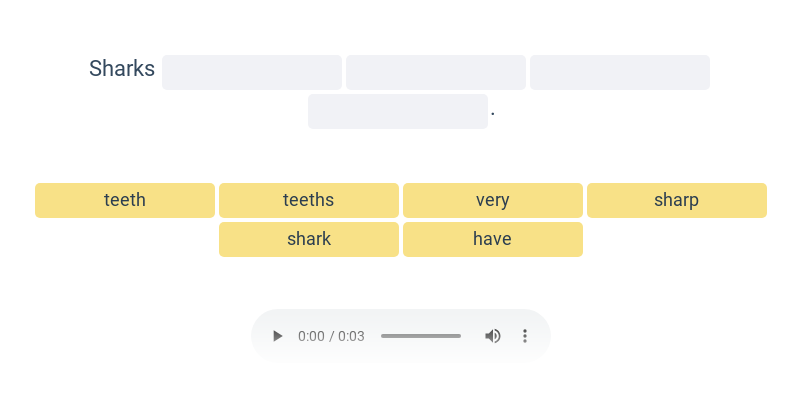
Task: Choose the 'teeths' word tile
Action: click(309, 201)
